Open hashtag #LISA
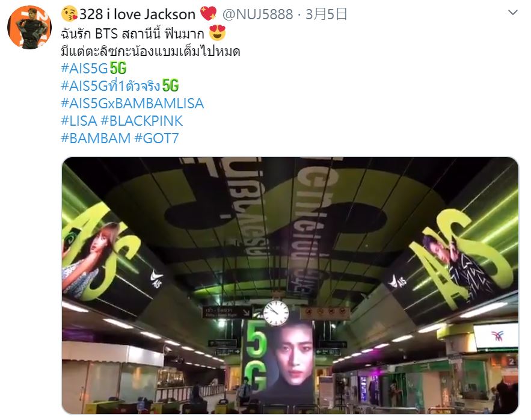 pyautogui.click(x=79, y=121)
